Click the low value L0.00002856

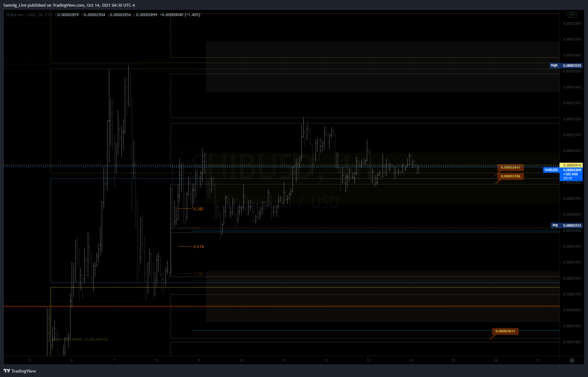coord(119,15)
